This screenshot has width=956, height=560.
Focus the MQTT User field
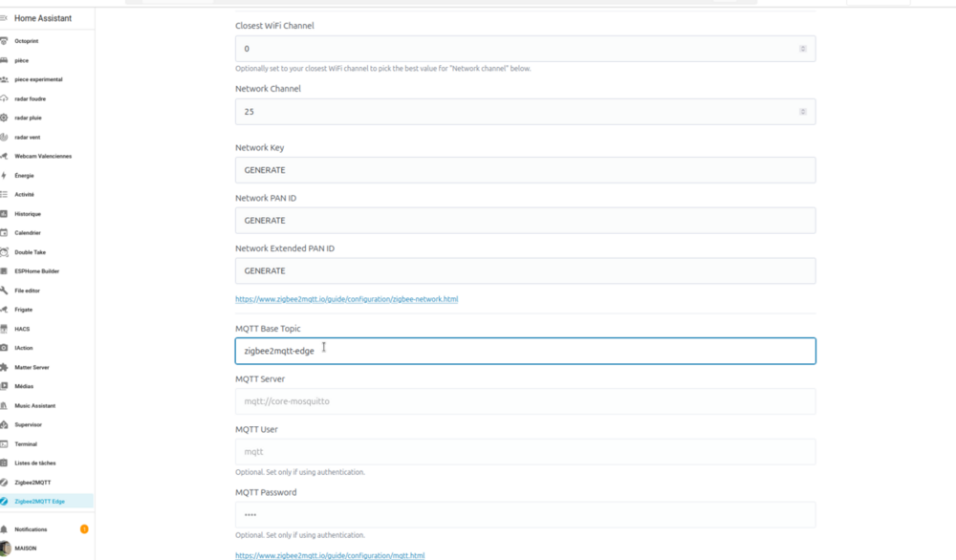[x=525, y=451]
